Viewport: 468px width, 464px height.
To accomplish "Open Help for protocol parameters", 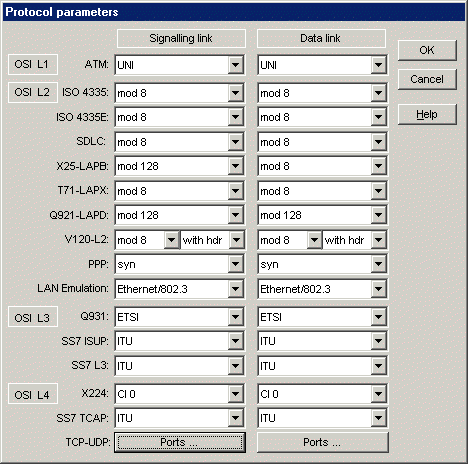I will [x=427, y=114].
